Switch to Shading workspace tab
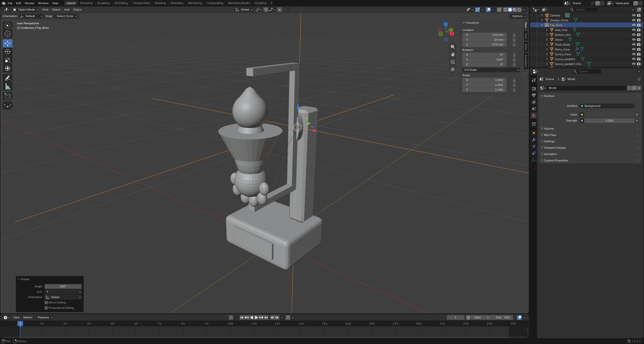 pos(160,3)
